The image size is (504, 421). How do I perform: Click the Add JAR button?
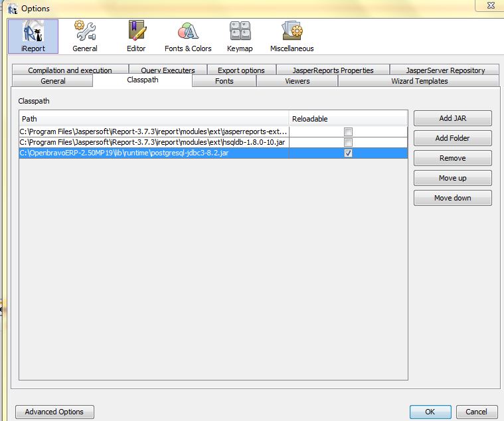453,118
